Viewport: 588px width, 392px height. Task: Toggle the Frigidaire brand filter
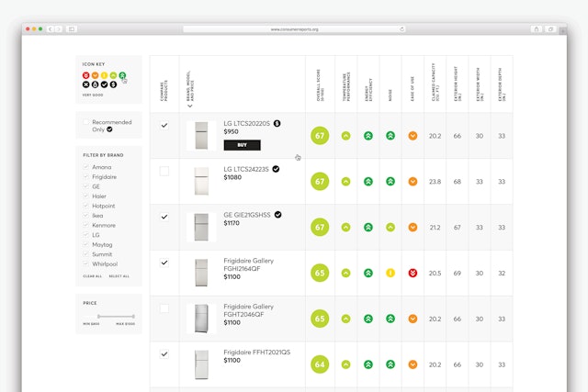[x=85, y=176]
